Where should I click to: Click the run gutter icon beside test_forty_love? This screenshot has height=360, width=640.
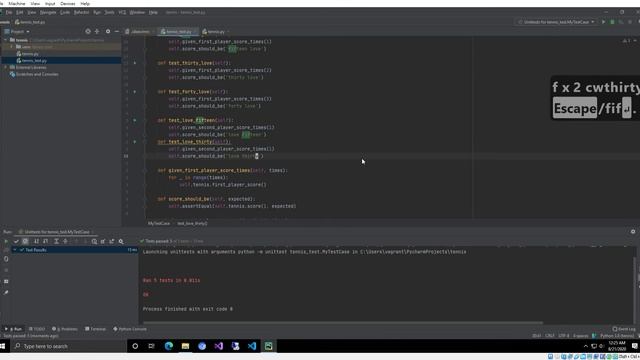click(x=135, y=92)
